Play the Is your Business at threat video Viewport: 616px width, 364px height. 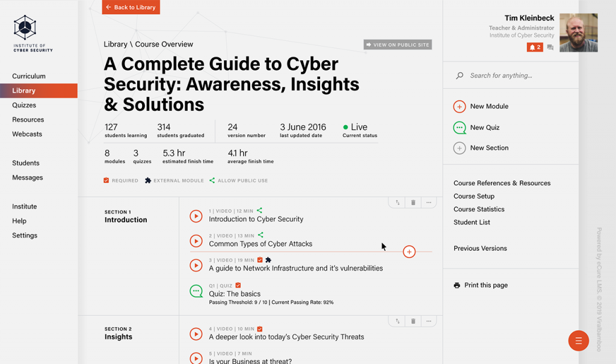point(196,358)
